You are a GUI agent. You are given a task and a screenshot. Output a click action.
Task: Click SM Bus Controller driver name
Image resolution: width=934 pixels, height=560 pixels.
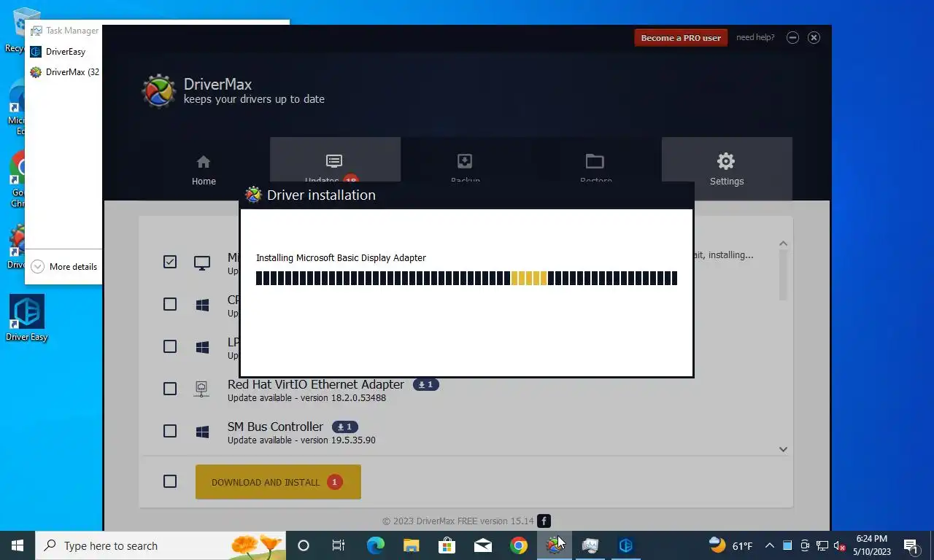tap(275, 427)
